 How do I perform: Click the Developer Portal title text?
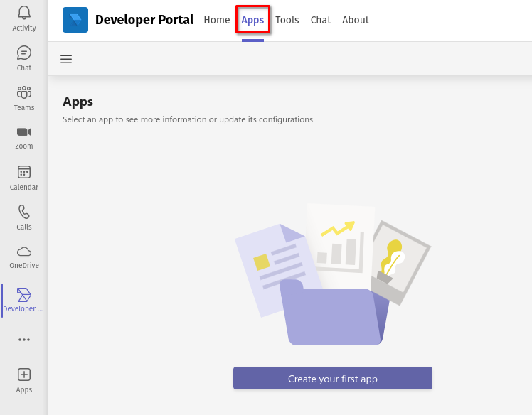(x=144, y=20)
